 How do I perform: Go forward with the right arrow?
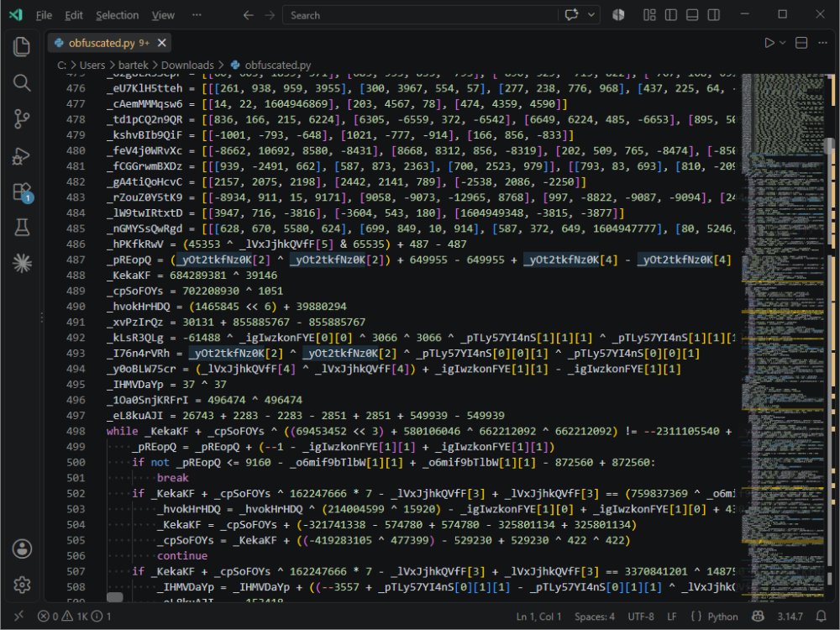point(270,15)
